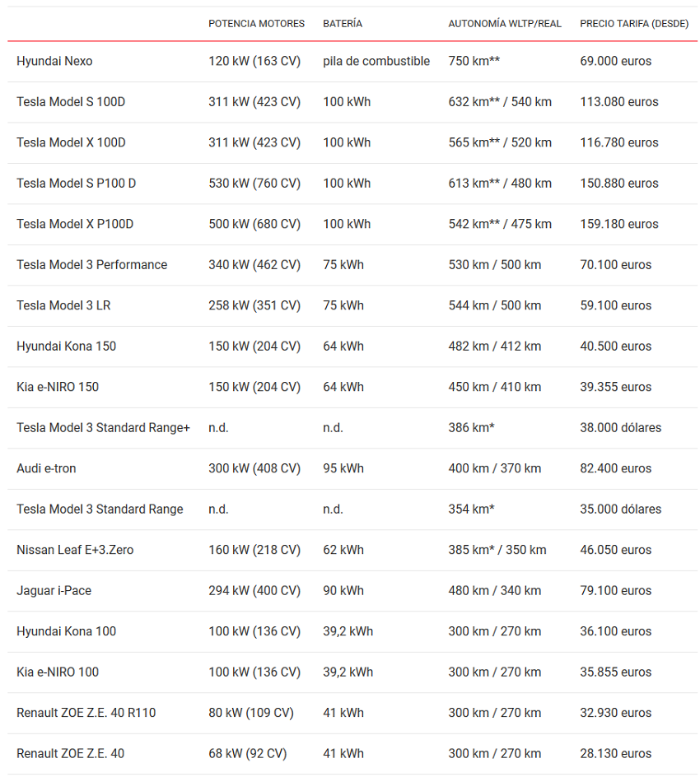Click the Hyundai Kona 150 name
The width and height of the screenshot is (700, 777).
66,347
